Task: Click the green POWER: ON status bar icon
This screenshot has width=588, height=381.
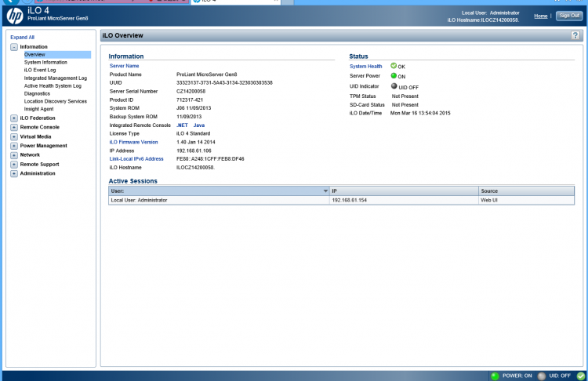Action: click(x=495, y=376)
